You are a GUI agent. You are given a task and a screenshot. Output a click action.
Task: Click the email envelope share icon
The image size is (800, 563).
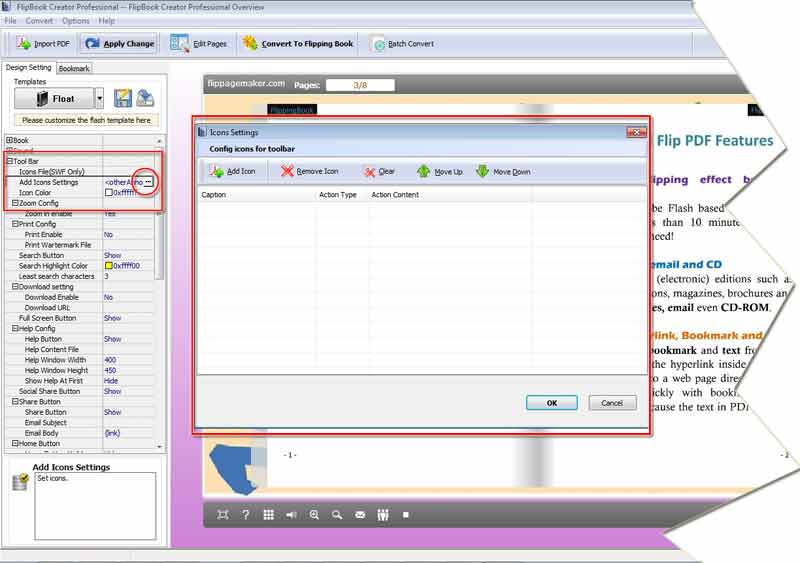pos(360,515)
